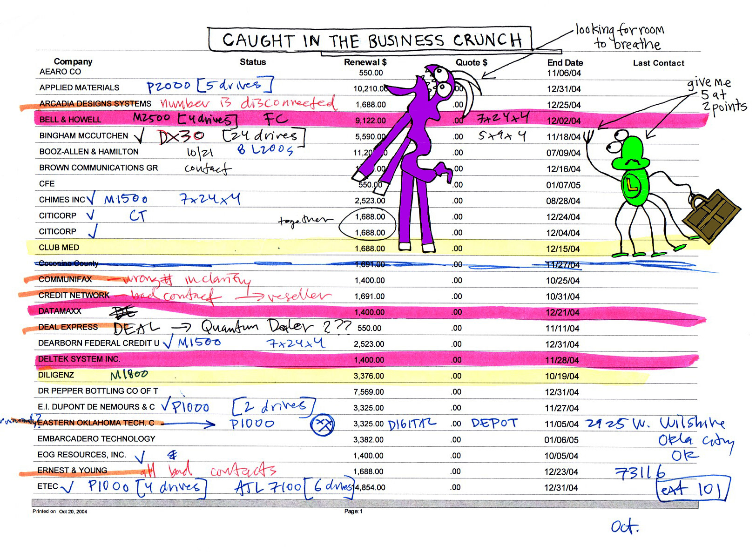Click the 'Printed on Oct 20, 2004' footer

(60, 511)
